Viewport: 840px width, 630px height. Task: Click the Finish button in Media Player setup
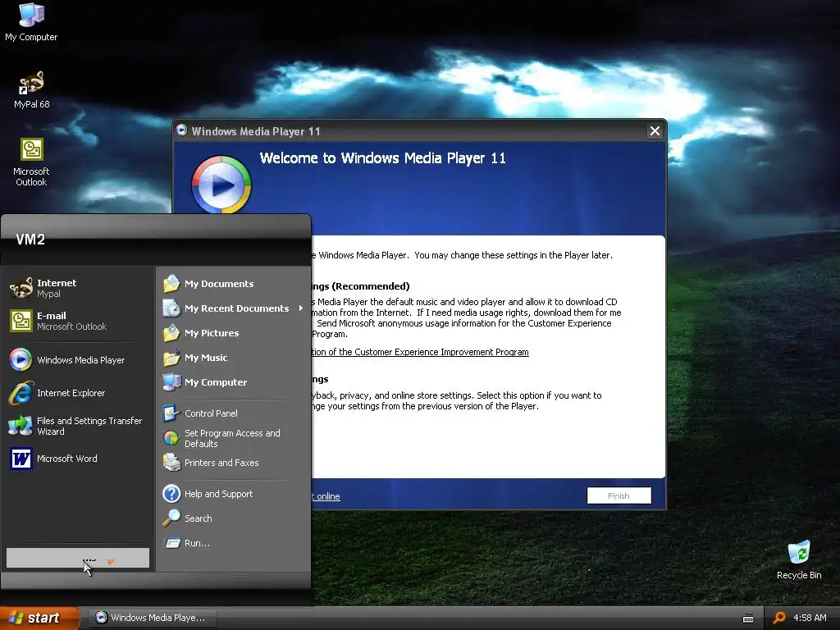619,495
